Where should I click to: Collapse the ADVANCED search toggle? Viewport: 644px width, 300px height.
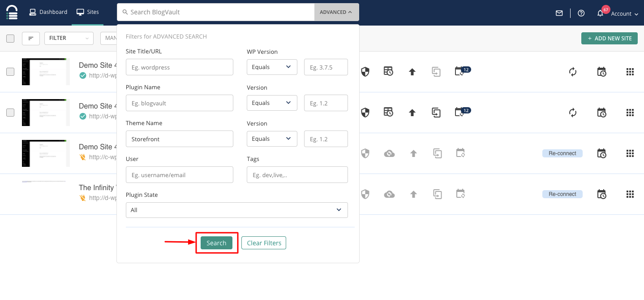[x=336, y=12]
